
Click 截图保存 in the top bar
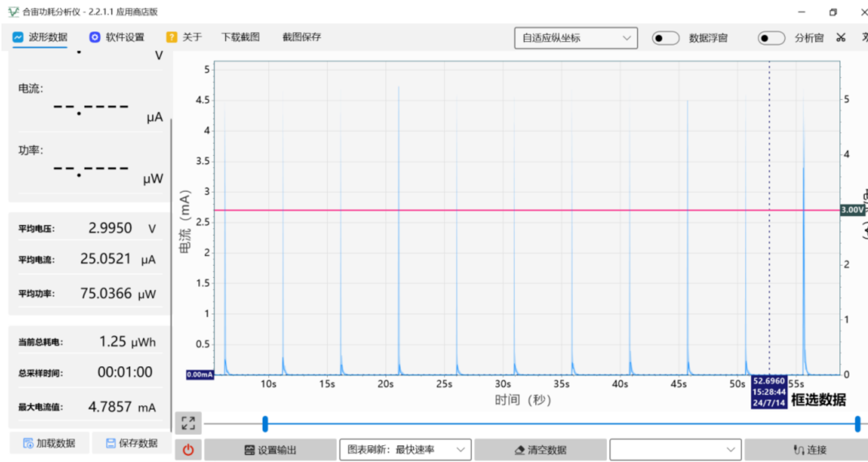[302, 37]
